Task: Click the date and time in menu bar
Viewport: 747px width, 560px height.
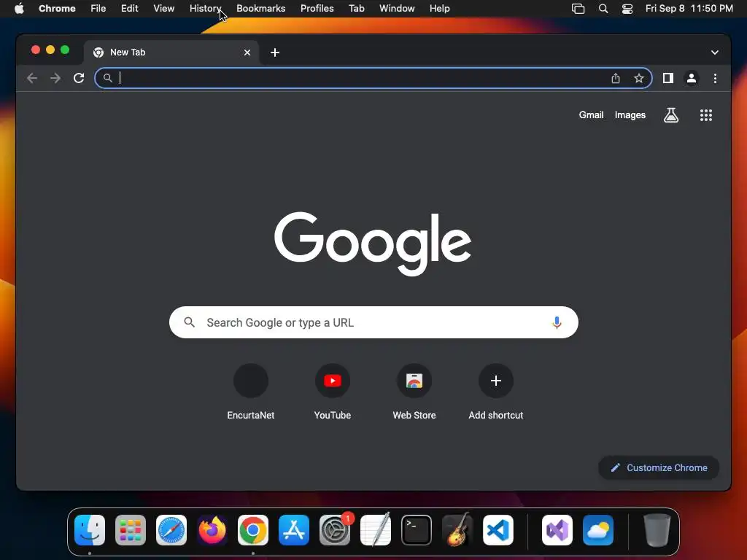Action: [x=689, y=9]
